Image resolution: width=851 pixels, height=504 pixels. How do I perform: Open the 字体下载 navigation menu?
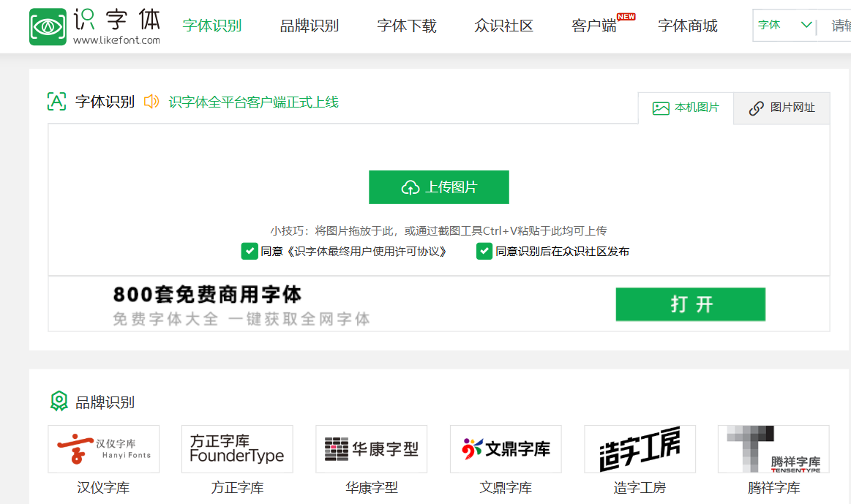point(407,26)
